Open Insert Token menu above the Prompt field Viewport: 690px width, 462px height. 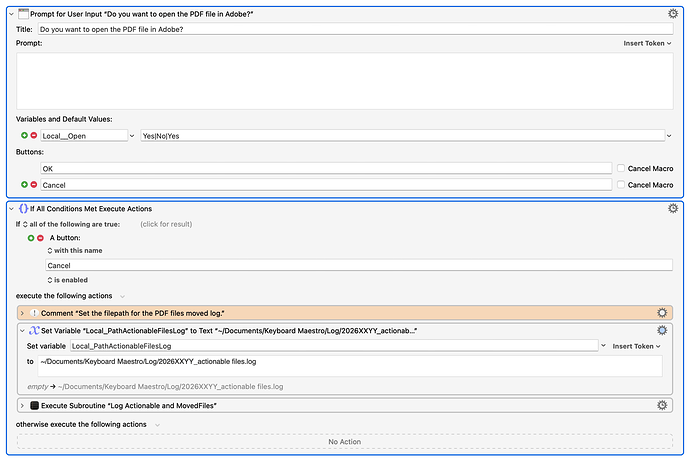(645, 44)
